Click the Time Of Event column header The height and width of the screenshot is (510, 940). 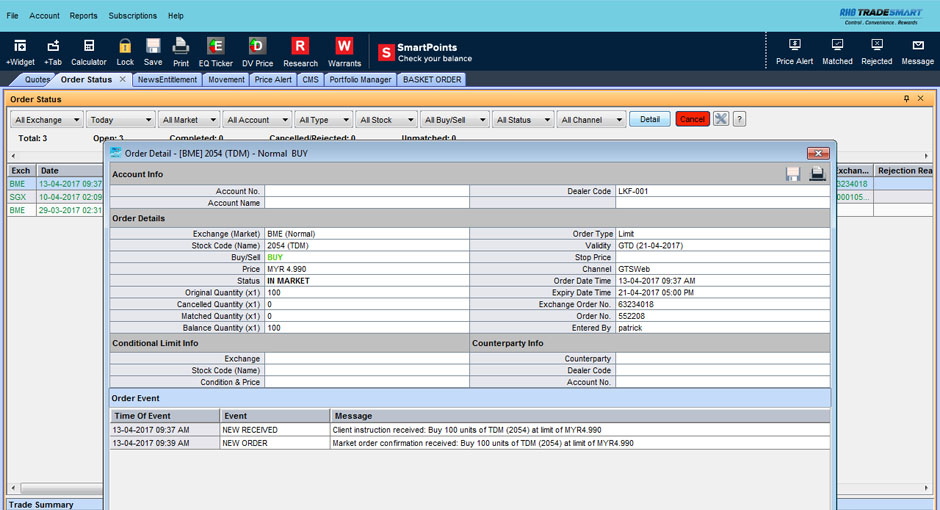point(165,416)
